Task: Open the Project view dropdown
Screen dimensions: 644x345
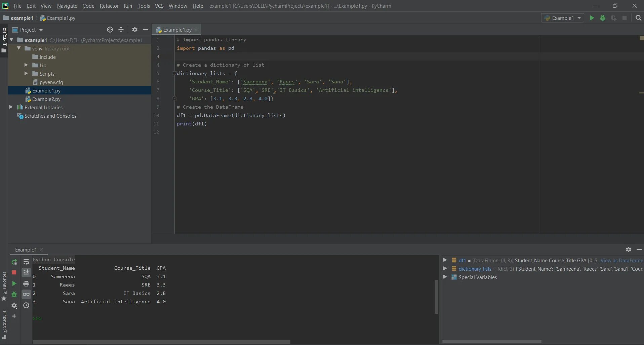Action: point(28,30)
